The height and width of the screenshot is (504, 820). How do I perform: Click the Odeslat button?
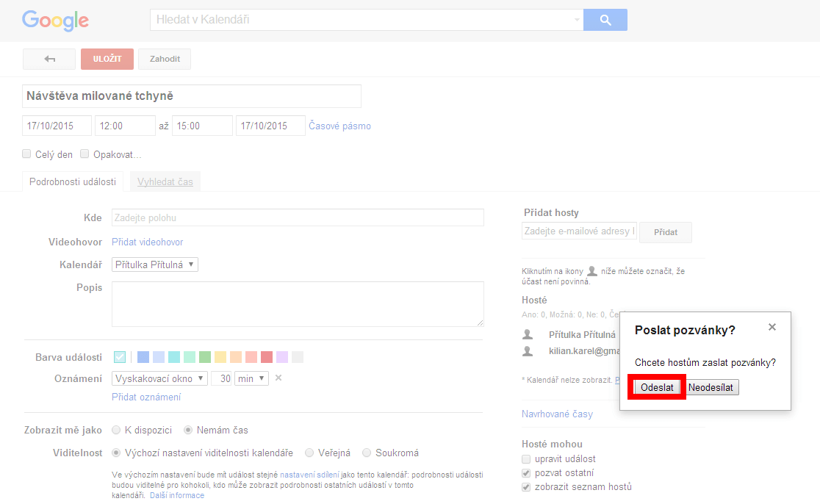pos(657,387)
